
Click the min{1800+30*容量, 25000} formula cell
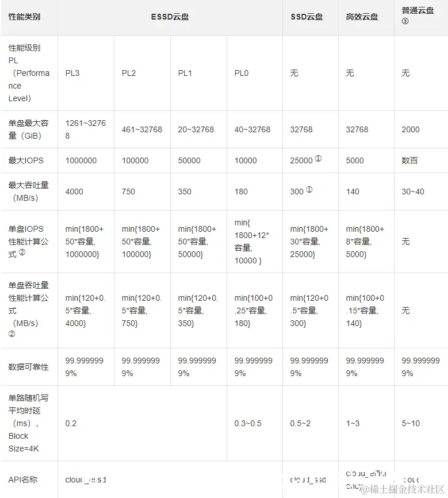point(309,242)
